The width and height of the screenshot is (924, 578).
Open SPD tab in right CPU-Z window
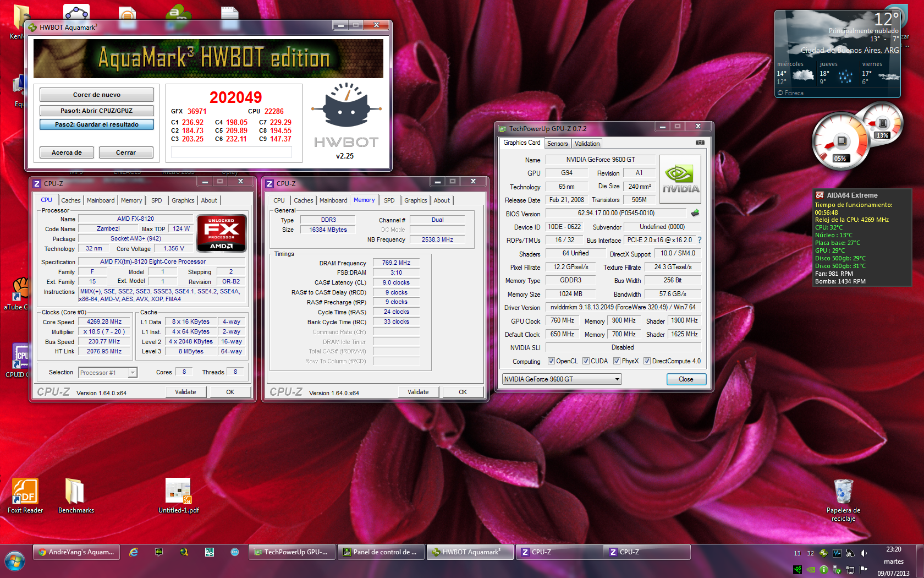coord(389,200)
